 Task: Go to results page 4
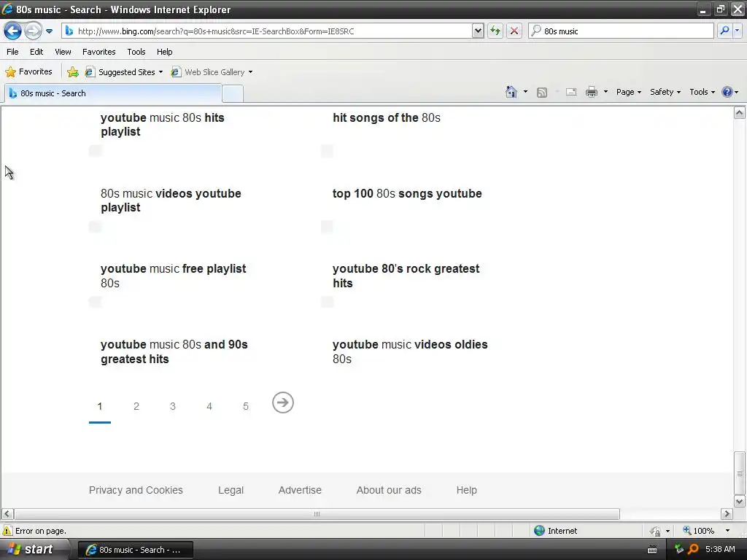209,406
